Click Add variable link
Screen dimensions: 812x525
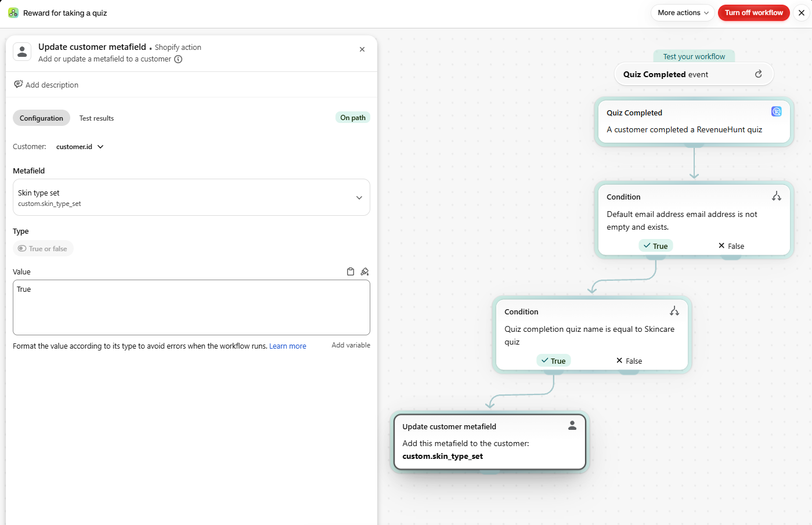(351, 345)
